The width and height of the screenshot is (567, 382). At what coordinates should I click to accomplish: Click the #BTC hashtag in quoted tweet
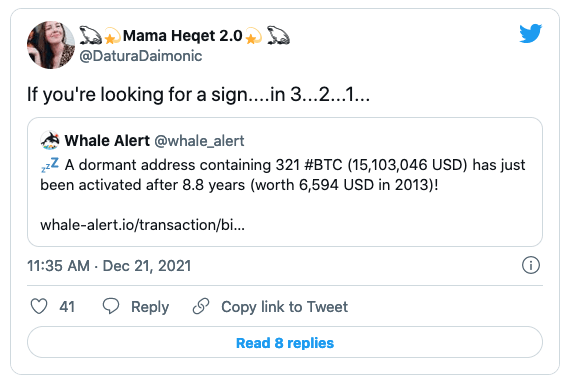click(x=323, y=165)
